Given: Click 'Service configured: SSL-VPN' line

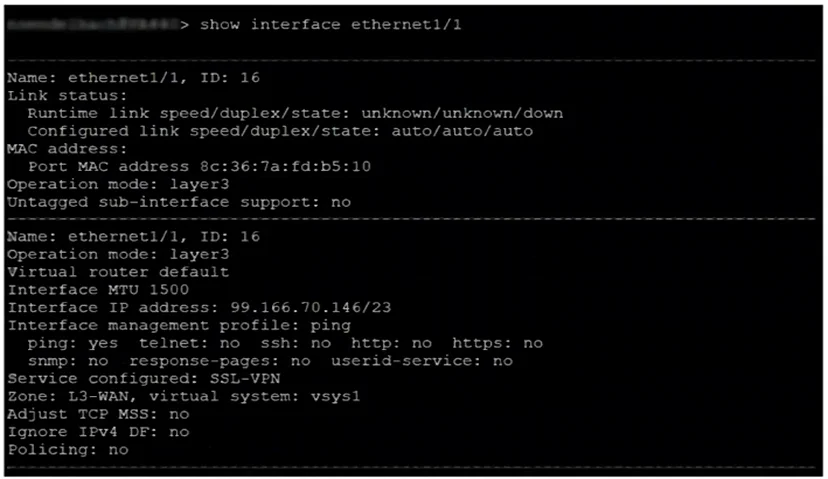Looking at the screenshot, I should tap(144, 379).
